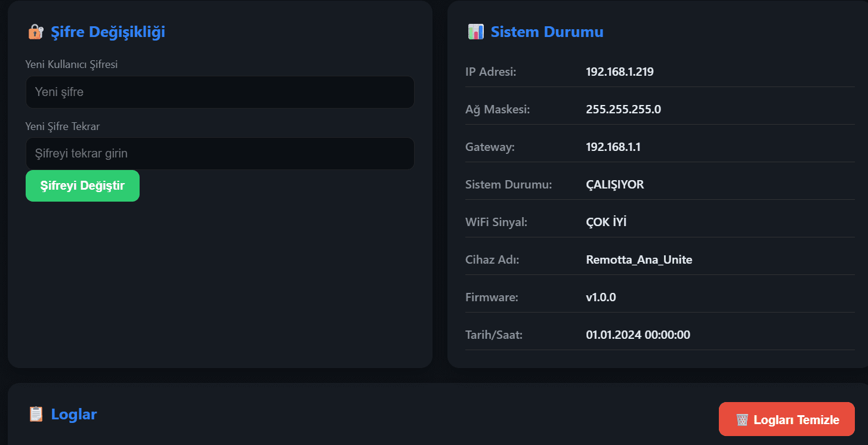Click the bar chart icon beside Sistem Durumu

pyautogui.click(x=475, y=32)
